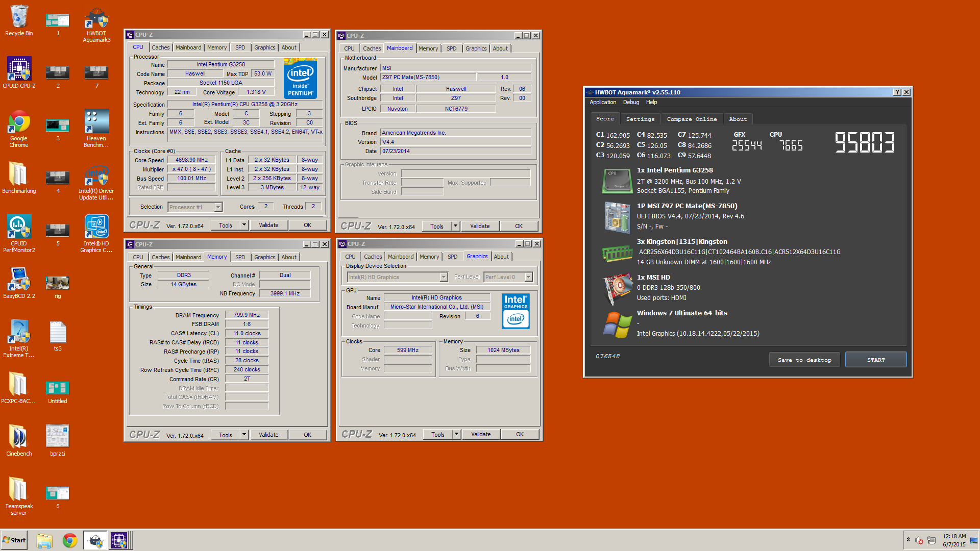Click the RAM module icon in Aquamark

(x=617, y=253)
